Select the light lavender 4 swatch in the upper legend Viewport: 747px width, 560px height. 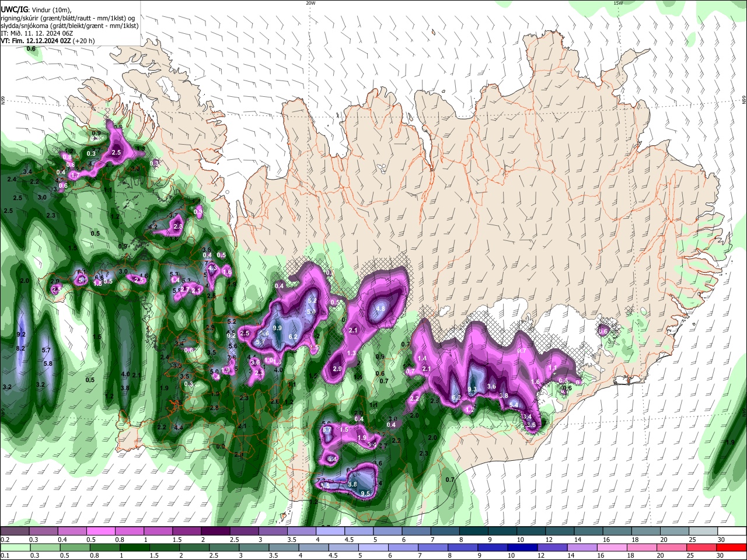(329, 531)
